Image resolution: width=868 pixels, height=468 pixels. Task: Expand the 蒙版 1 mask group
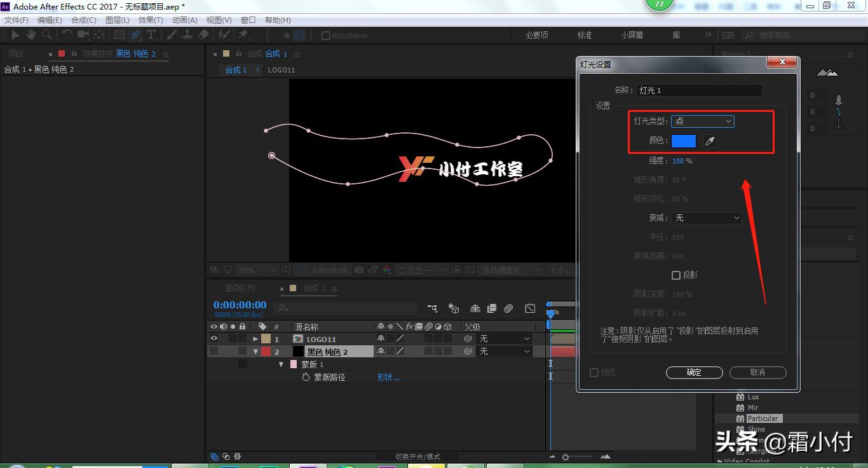281,364
